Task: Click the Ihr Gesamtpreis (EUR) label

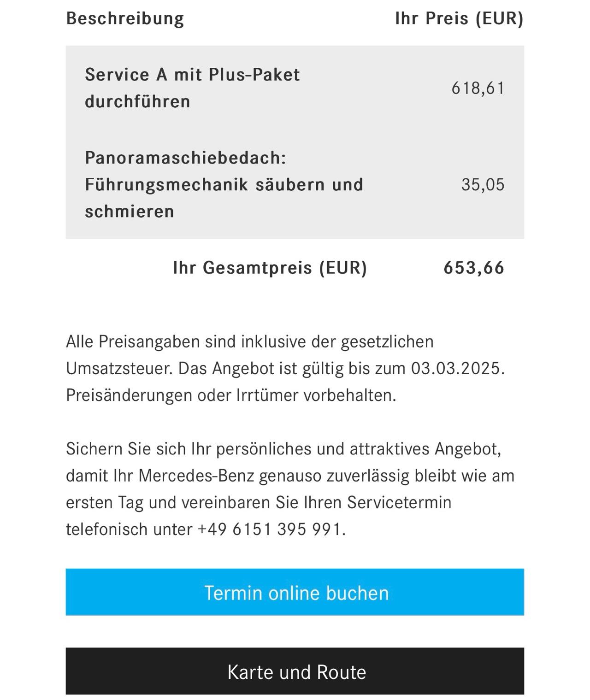Action: [270, 268]
